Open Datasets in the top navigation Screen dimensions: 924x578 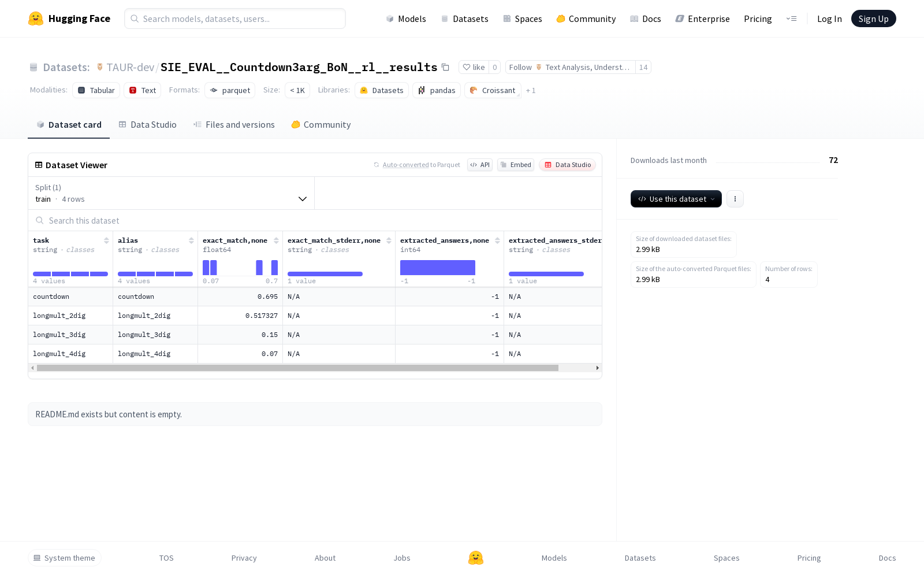pos(464,18)
